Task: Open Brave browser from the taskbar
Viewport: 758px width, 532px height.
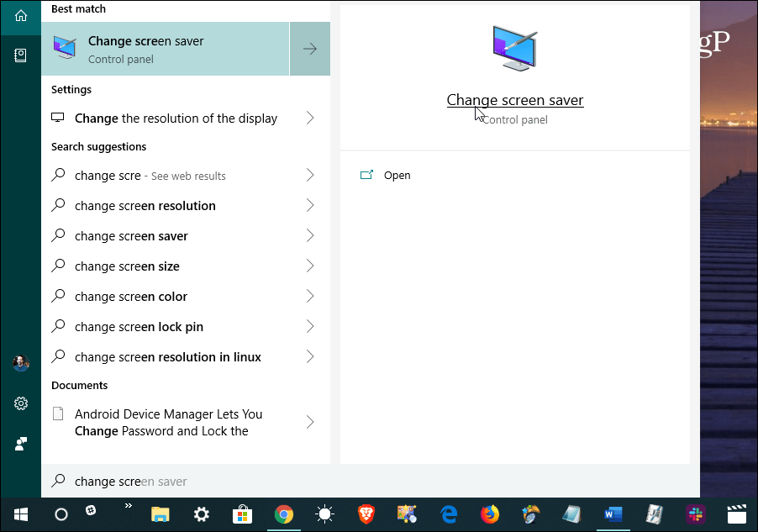Action: [x=366, y=514]
